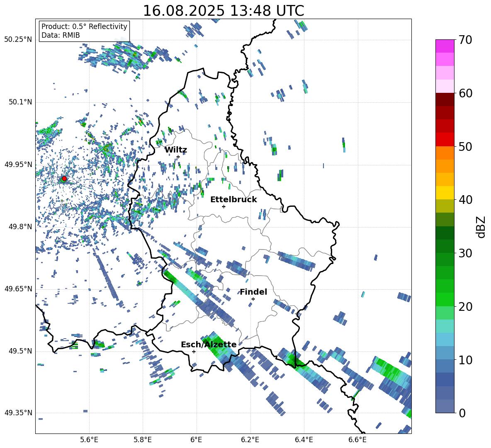Image resolution: width=491 pixels, height=448 pixels.
Task: Click the magenta top swatch of the colorbar
Action: pyautogui.click(x=445, y=46)
